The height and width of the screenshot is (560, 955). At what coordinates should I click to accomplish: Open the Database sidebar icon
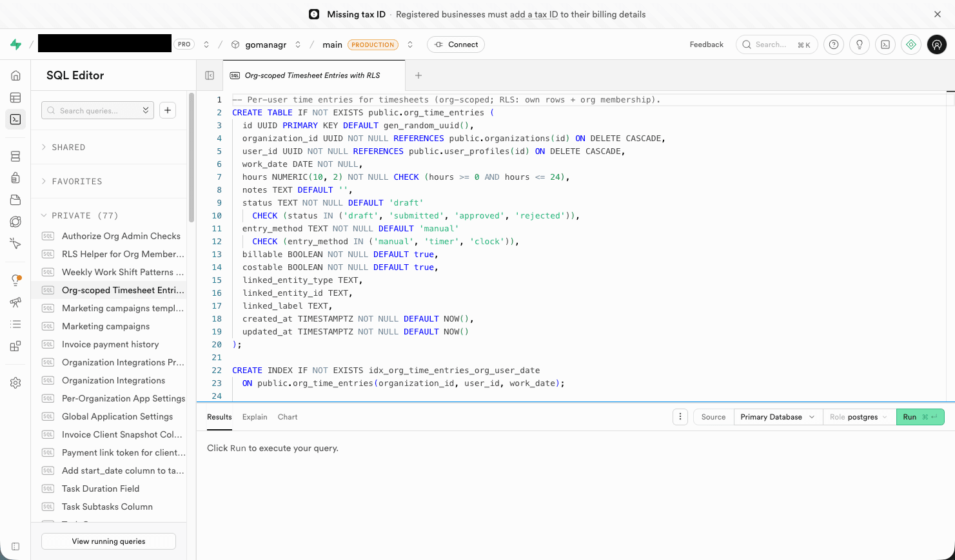[15, 156]
